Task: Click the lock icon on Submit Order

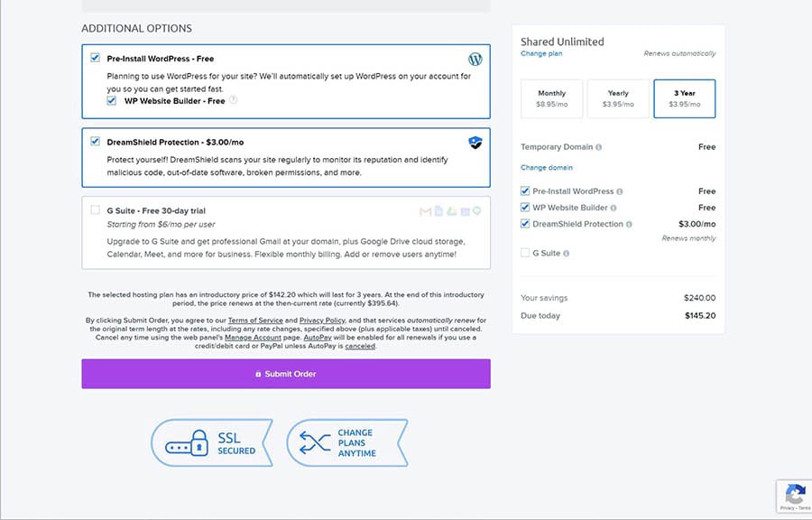Action: 258,374
